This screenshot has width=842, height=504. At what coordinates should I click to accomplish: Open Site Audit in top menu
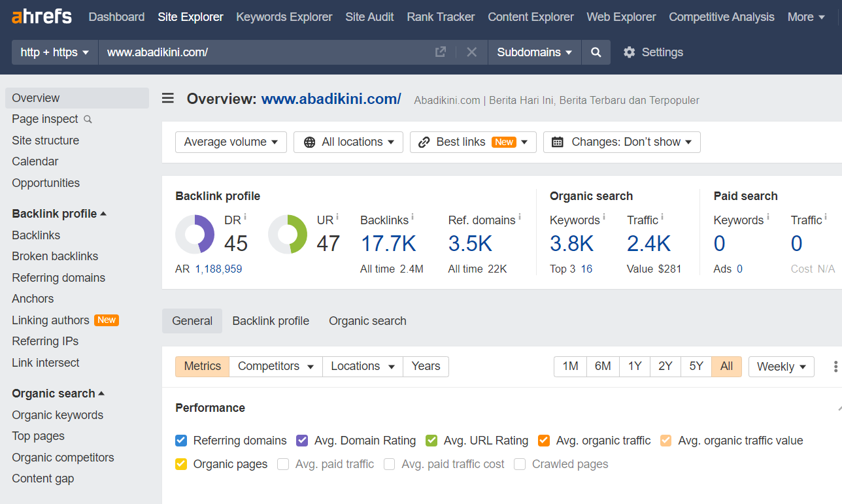[369, 17]
